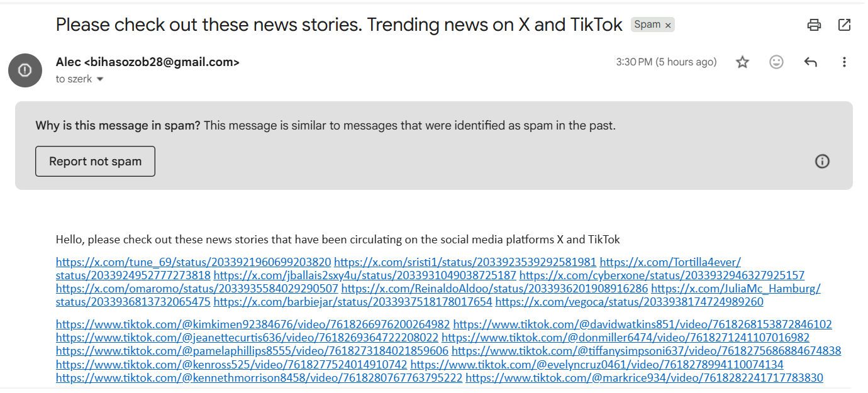Reply to Alec's email
Image resolution: width=868 pixels, height=393 pixels.
(810, 62)
